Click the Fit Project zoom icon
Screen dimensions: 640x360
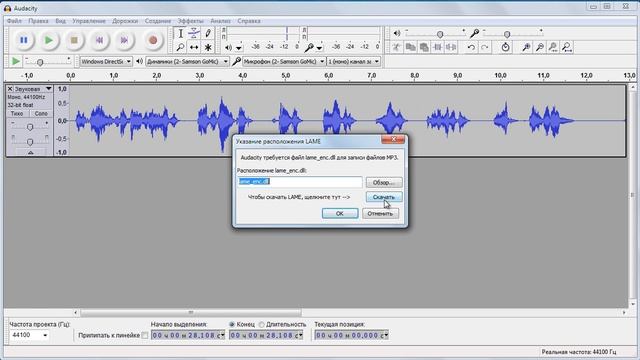pyautogui.click(x=567, y=47)
